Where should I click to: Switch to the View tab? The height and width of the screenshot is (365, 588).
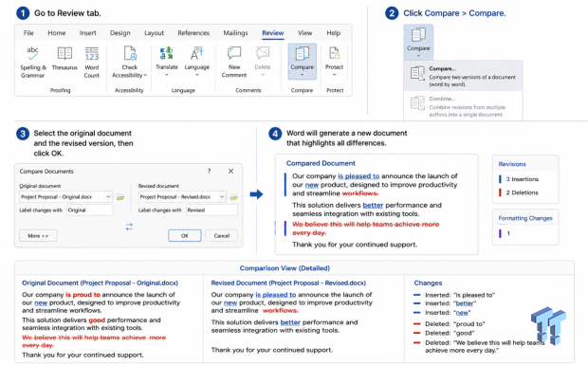(304, 33)
